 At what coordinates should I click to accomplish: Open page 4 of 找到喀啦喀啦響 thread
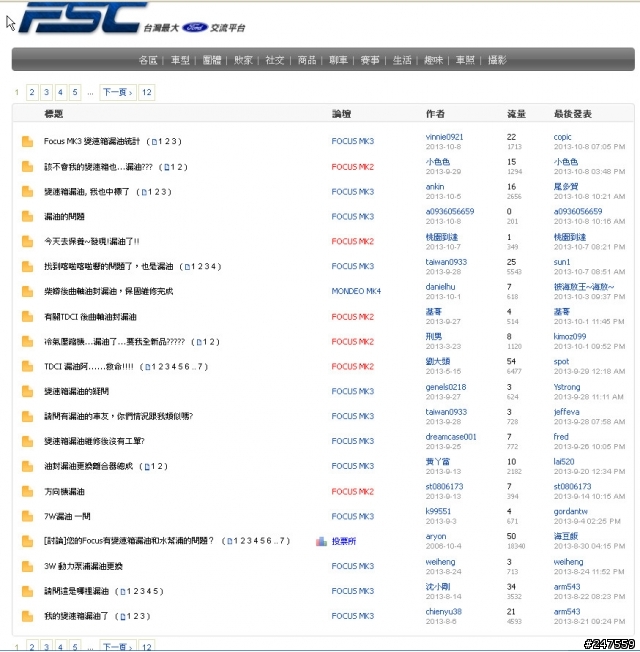tap(213, 267)
